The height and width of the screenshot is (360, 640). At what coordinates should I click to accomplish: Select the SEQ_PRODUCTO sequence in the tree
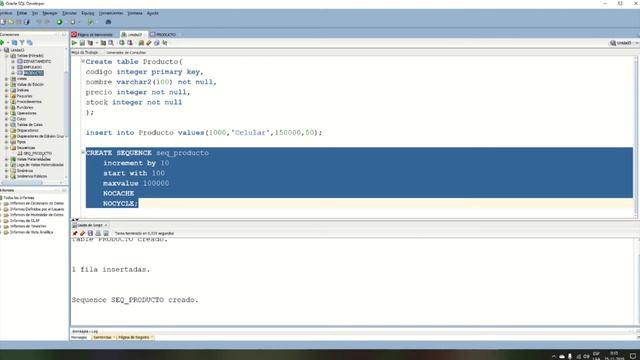pos(38,153)
